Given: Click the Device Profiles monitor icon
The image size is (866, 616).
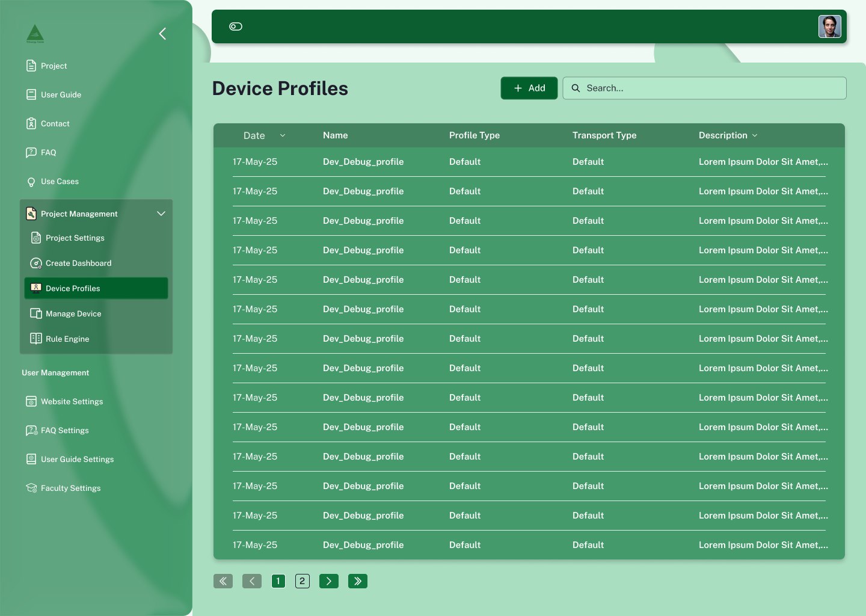Looking at the screenshot, I should pos(36,288).
